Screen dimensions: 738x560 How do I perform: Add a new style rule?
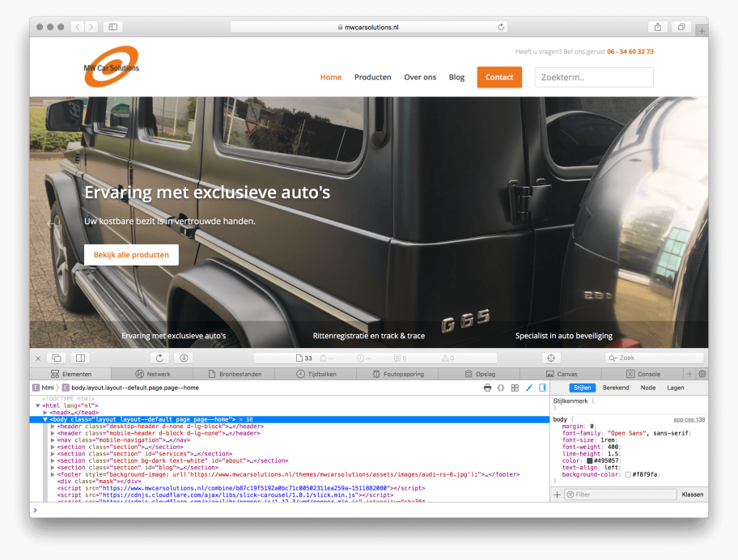point(558,494)
